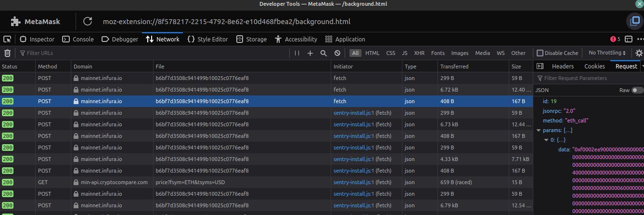
Task: Open network settings gear icon
Action: click(639, 53)
